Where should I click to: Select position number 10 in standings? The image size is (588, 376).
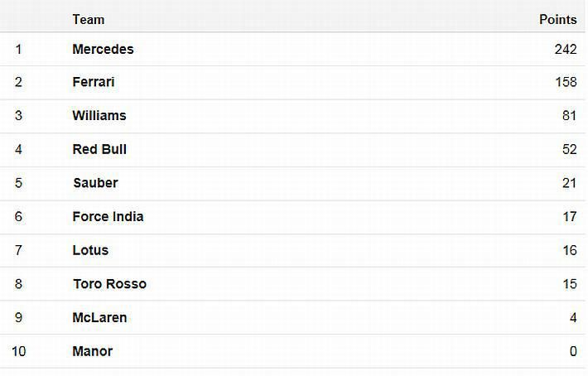[x=18, y=351]
